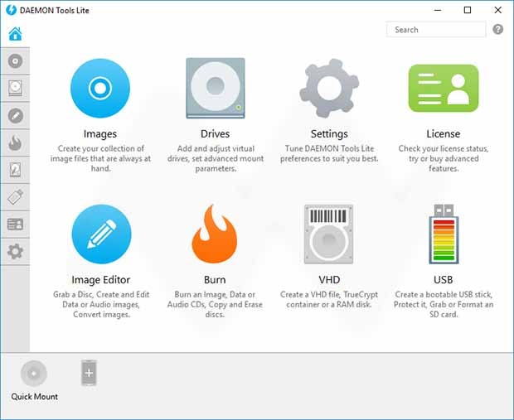Open the large Drives tile icon
The height and width of the screenshot is (420, 514).
[x=216, y=88]
